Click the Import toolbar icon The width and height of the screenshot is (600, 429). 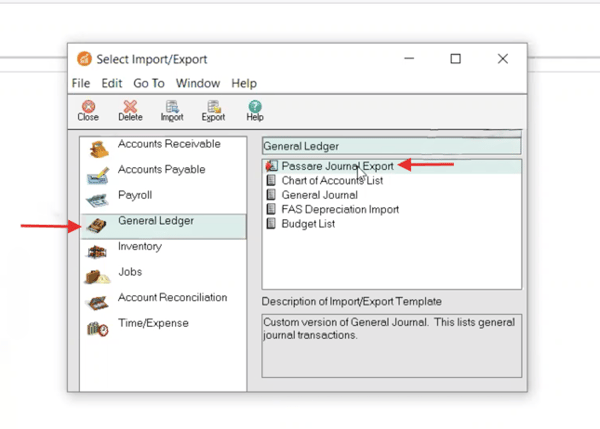(172, 107)
